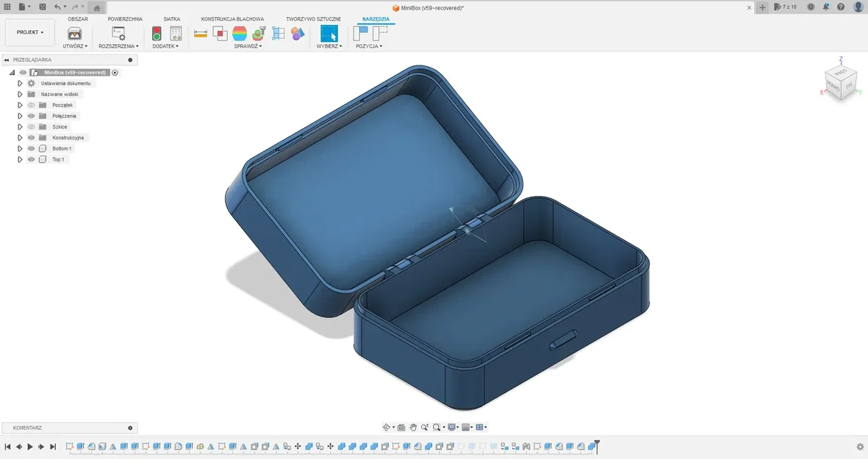The image size is (868, 459).
Task: Show the Szkice folder contents
Action: (20, 126)
